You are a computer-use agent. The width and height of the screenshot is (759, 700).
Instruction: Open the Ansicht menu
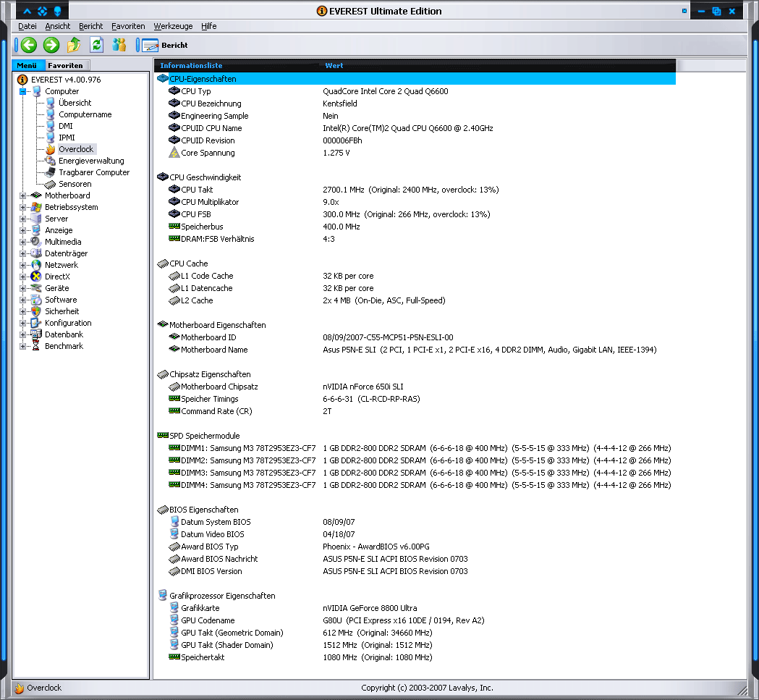coord(58,26)
